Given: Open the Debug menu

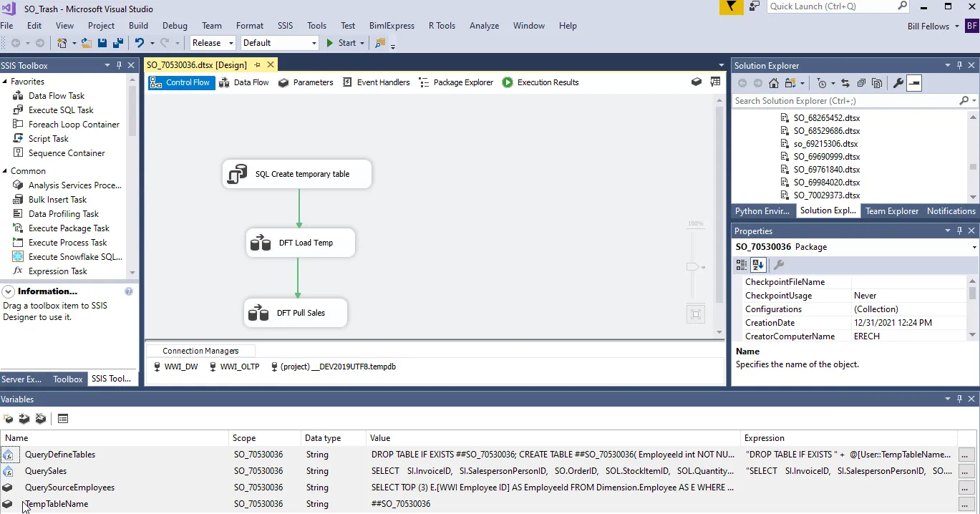Looking at the screenshot, I should [x=175, y=26].
